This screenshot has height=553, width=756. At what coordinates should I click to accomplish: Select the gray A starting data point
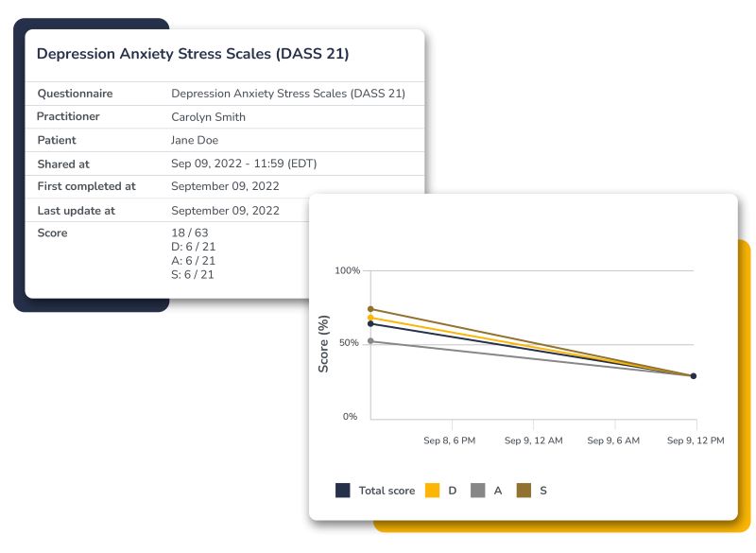[x=371, y=341]
